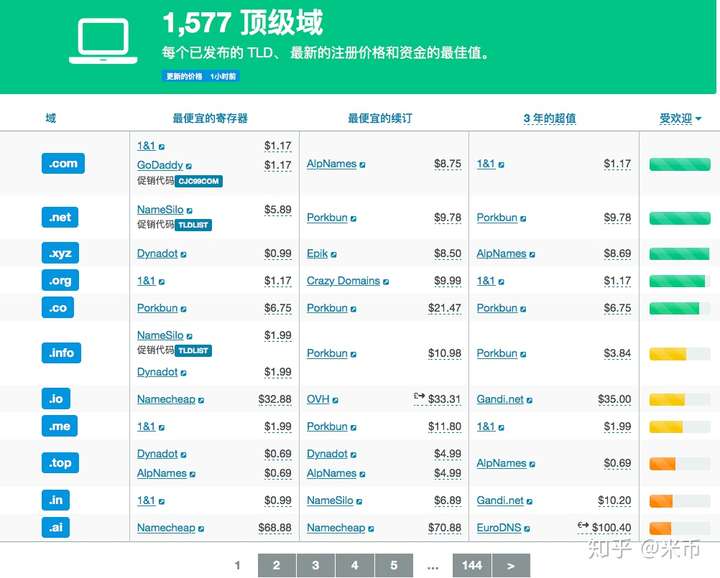Click the 域 column header
The height and width of the screenshot is (578, 720).
pos(51,118)
